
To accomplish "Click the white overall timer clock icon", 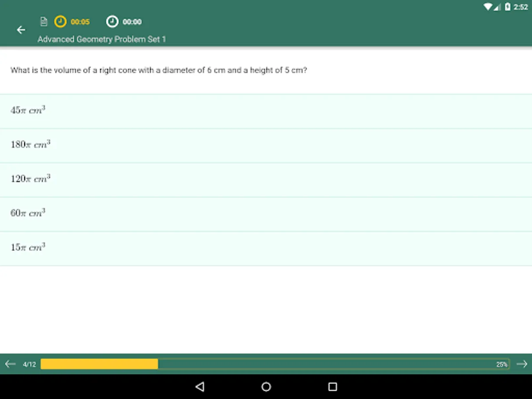I will tap(112, 21).
